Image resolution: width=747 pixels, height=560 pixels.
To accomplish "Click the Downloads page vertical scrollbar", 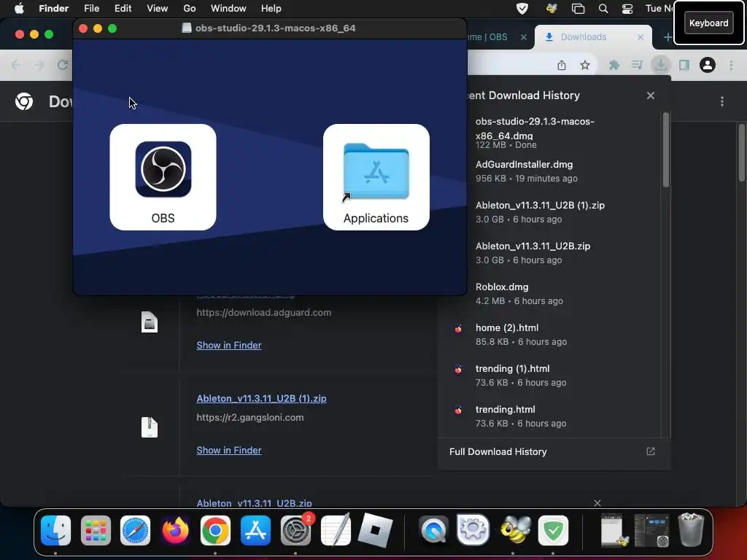I will (741, 152).
